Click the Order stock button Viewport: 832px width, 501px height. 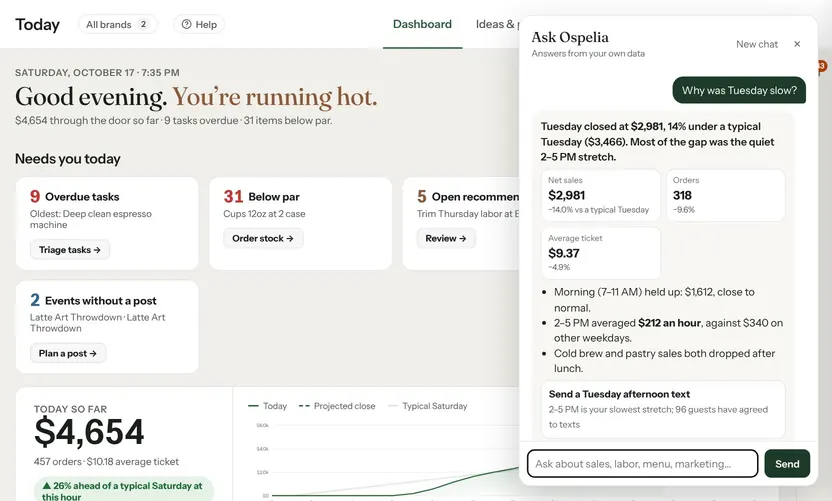click(x=263, y=238)
